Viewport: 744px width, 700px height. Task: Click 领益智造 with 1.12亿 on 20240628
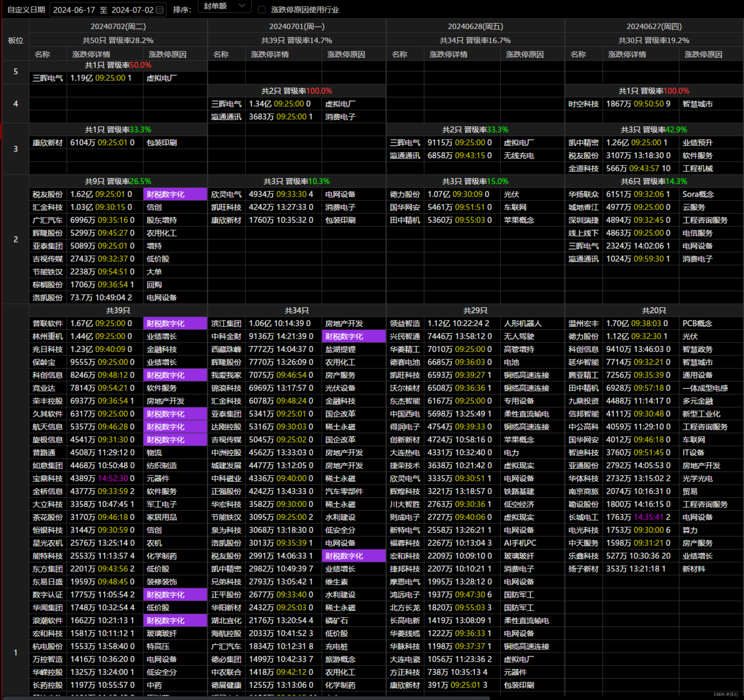(x=405, y=324)
